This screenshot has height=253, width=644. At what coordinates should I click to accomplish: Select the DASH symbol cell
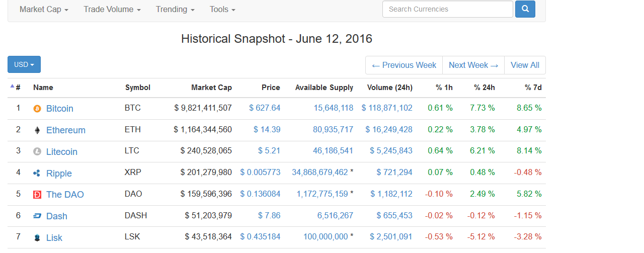point(136,215)
